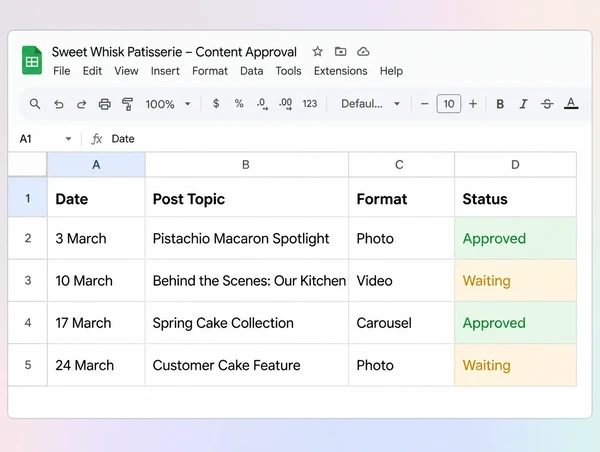Image resolution: width=600 pixels, height=452 pixels.
Task: Redo the last action
Action: (82, 104)
